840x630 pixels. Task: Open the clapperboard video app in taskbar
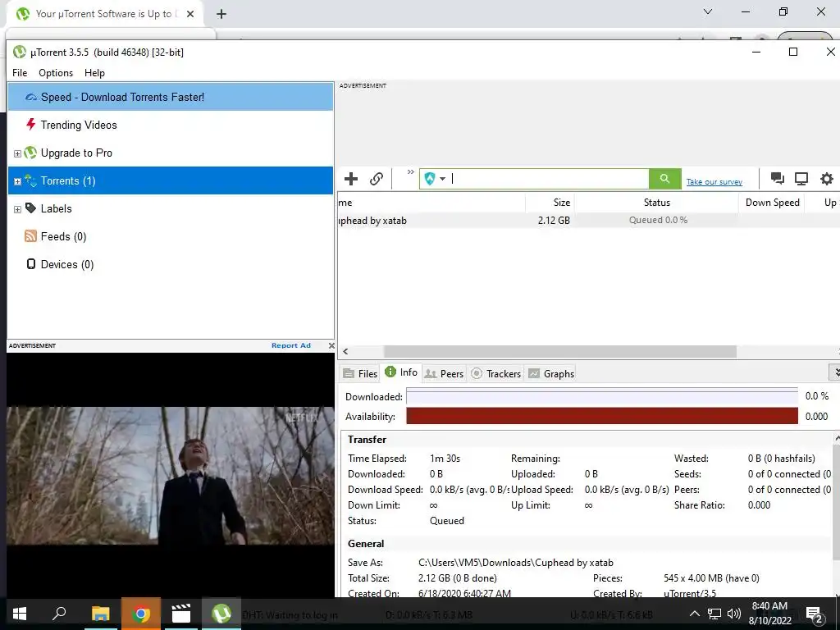tap(181, 614)
